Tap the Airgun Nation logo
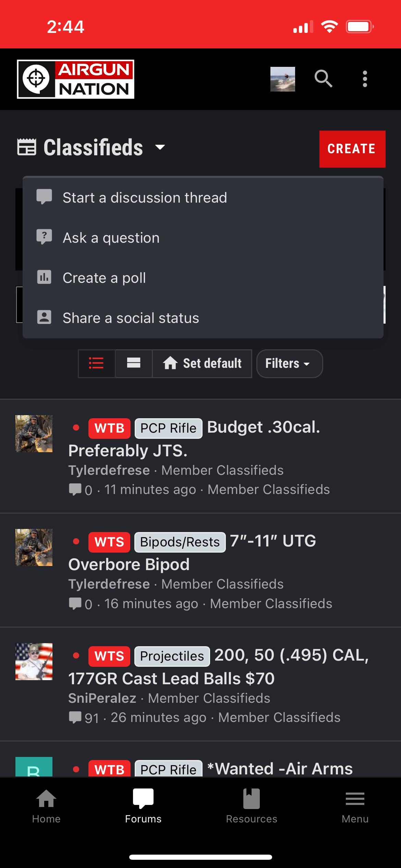Image resolution: width=401 pixels, height=868 pixels. click(x=75, y=79)
